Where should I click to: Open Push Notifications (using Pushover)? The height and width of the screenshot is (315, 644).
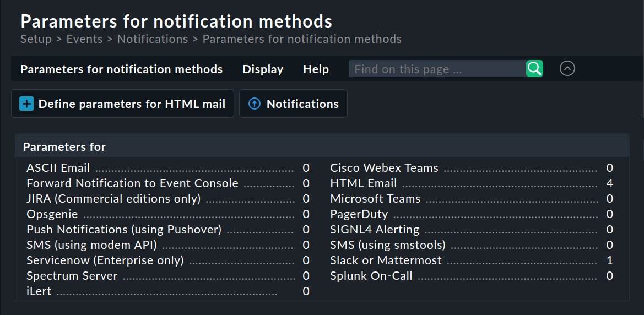click(124, 230)
